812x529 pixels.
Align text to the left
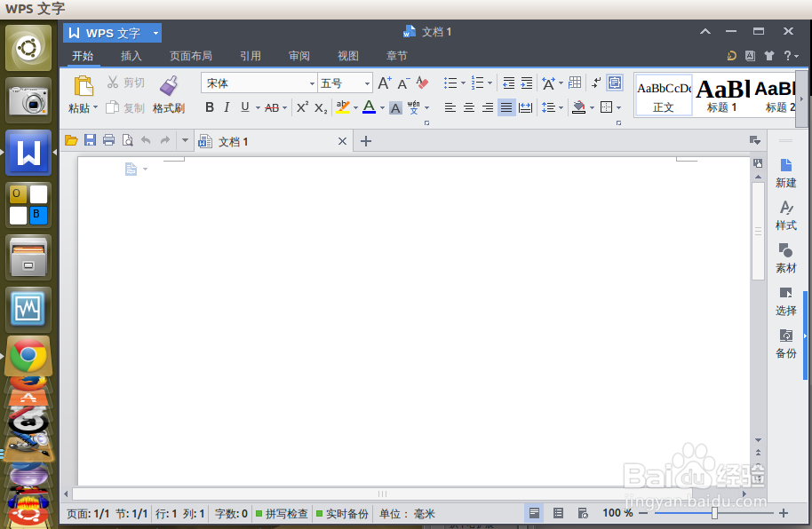pyautogui.click(x=450, y=107)
